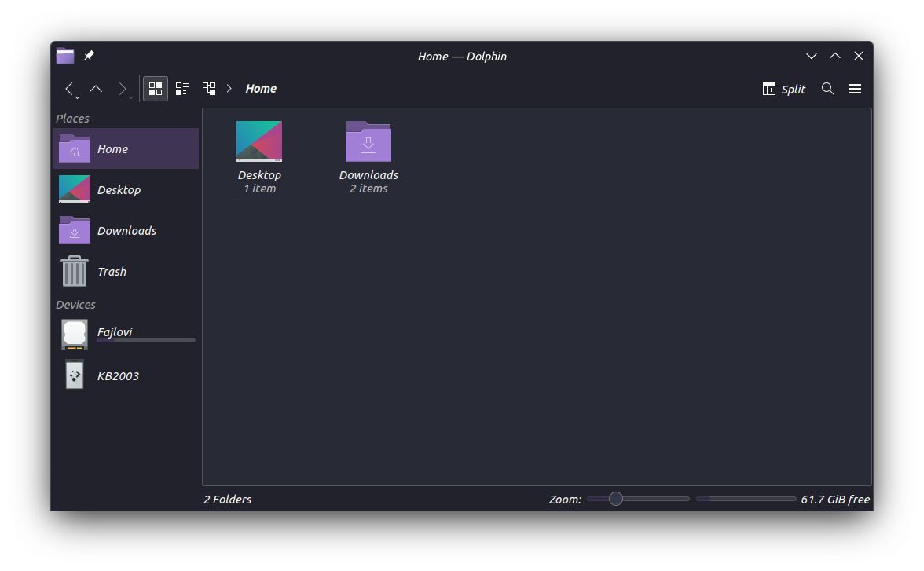Open the back history dropdown arrow
The height and width of the screenshot is (571, 924).
pos(77,98)
